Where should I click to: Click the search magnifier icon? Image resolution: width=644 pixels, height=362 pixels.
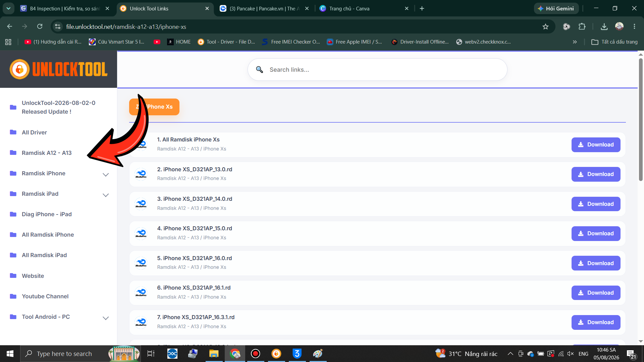click(259, 69)
